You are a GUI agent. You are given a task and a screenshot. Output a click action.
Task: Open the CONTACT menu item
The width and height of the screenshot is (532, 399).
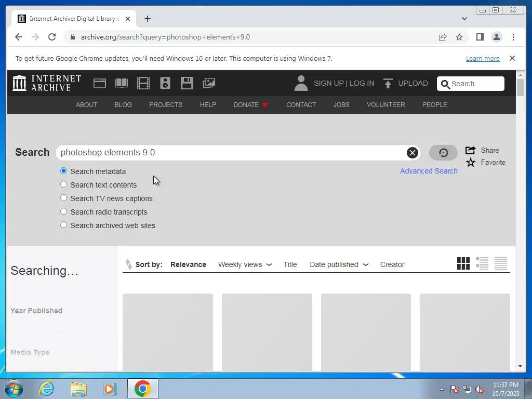pyautogui.click(x=301, y=105)
